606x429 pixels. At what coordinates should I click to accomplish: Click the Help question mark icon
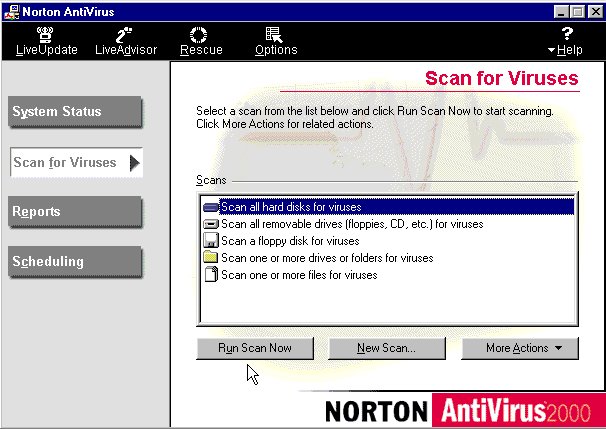click(x=567, y=33)
